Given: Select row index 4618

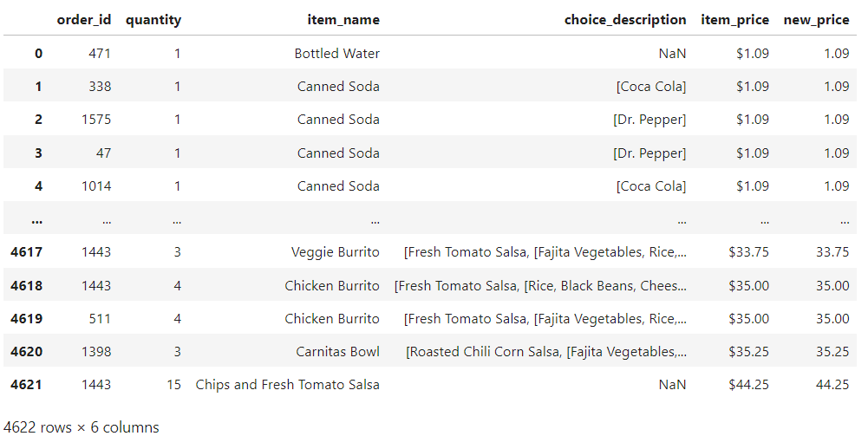Looking at the screenshot, I should click(26, 285).
